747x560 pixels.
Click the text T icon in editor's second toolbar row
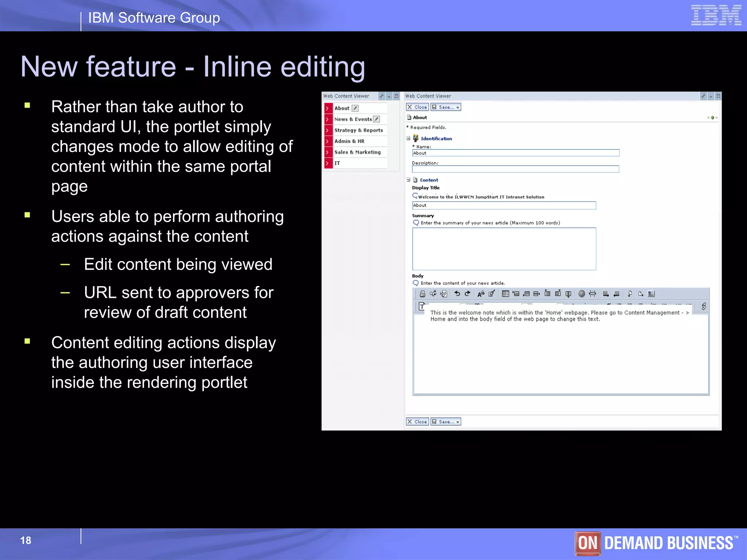click(x=422, y=306)
